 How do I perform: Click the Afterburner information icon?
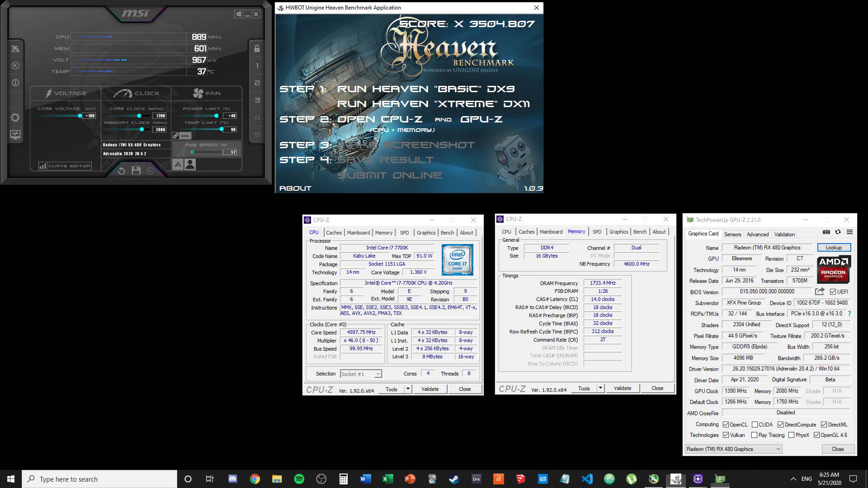(15, 83)
